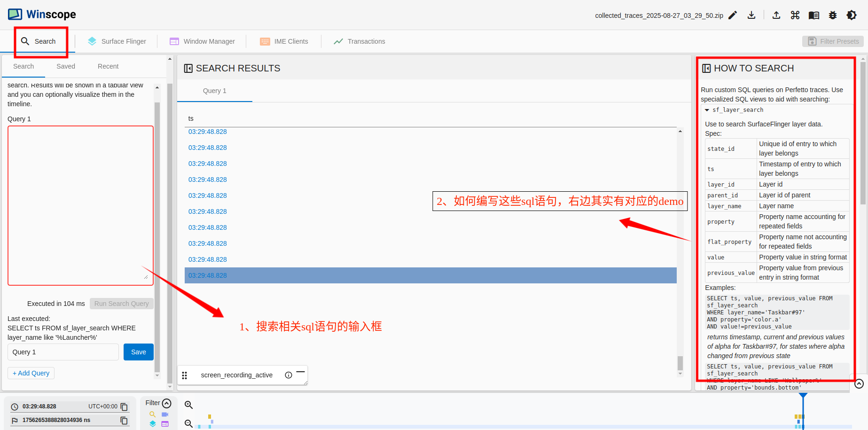Collapse the timeline Filter chevron
The height and width of the screenshot is (430, 868).
pos(166,403)
